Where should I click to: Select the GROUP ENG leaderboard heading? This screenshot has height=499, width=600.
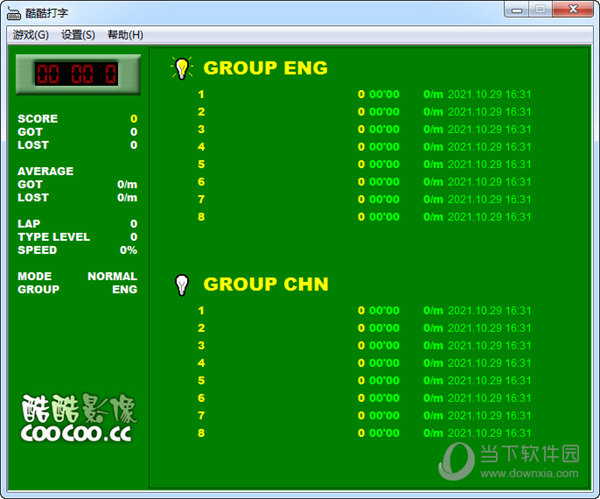pyautogui.click(x=265, y=68)
